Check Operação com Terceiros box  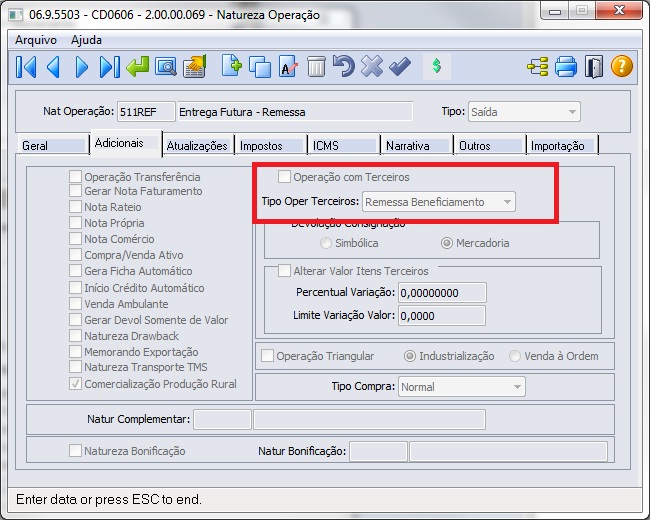(284, 177)
